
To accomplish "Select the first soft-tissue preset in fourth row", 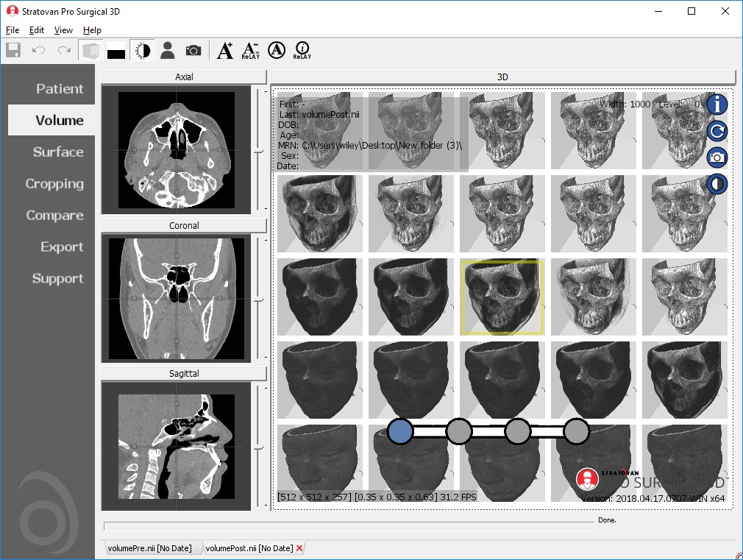I will (x=320, y=380).
